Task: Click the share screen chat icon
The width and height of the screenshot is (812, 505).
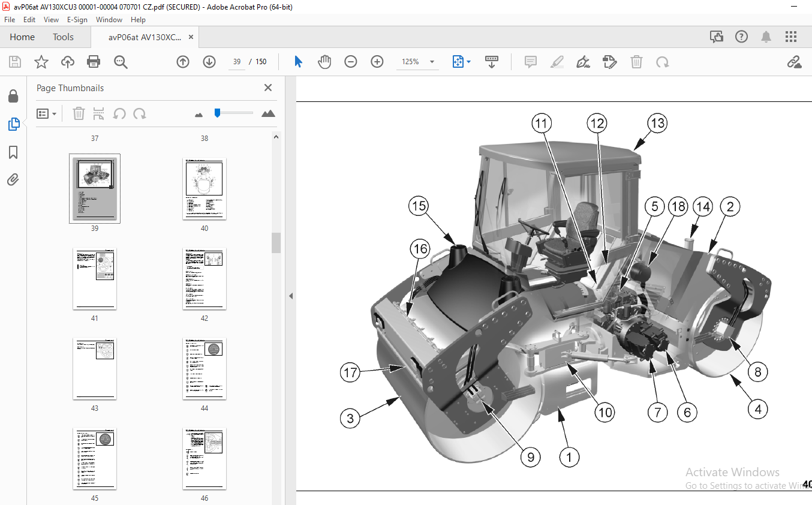Action: (717, 37)
